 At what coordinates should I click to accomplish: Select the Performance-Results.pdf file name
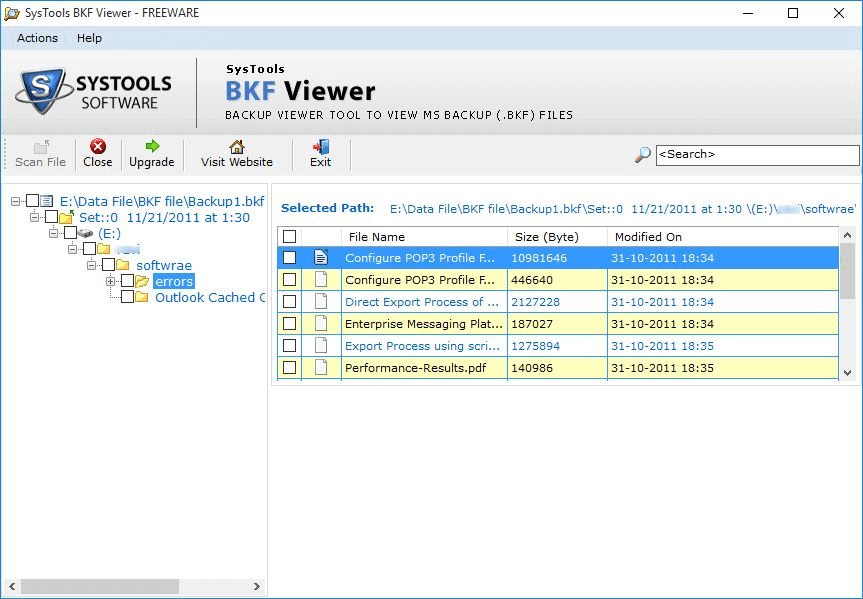[x=416, y=368]
